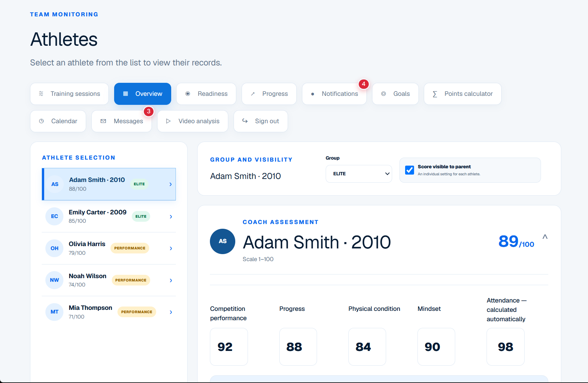Select athlete Emily Carter · 2009
Screen dimensions: 588x383
pos(109,216)
